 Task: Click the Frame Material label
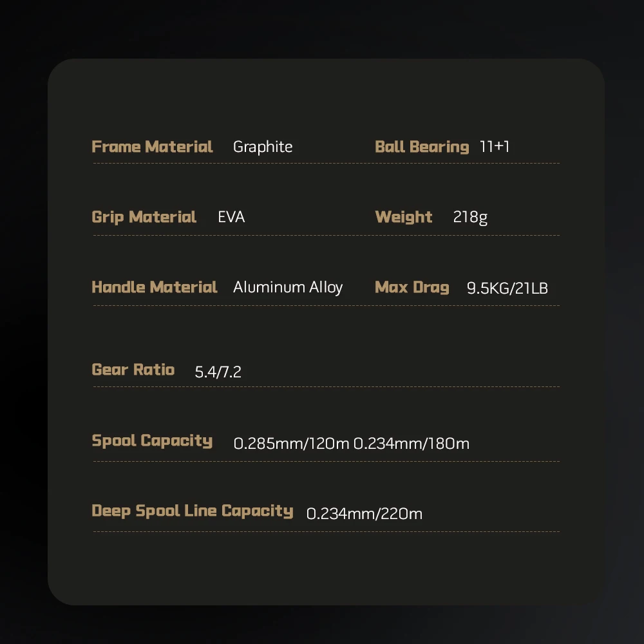pyautogui.click(x=152, y=147)
